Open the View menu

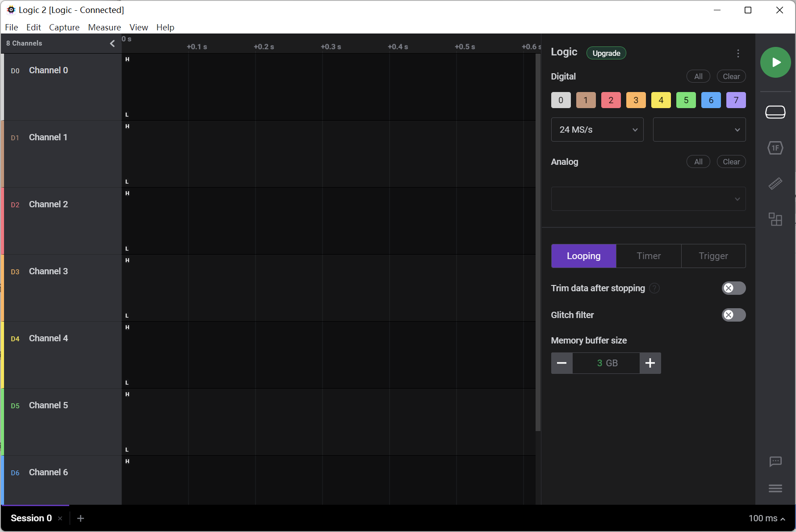coord(139,27)
